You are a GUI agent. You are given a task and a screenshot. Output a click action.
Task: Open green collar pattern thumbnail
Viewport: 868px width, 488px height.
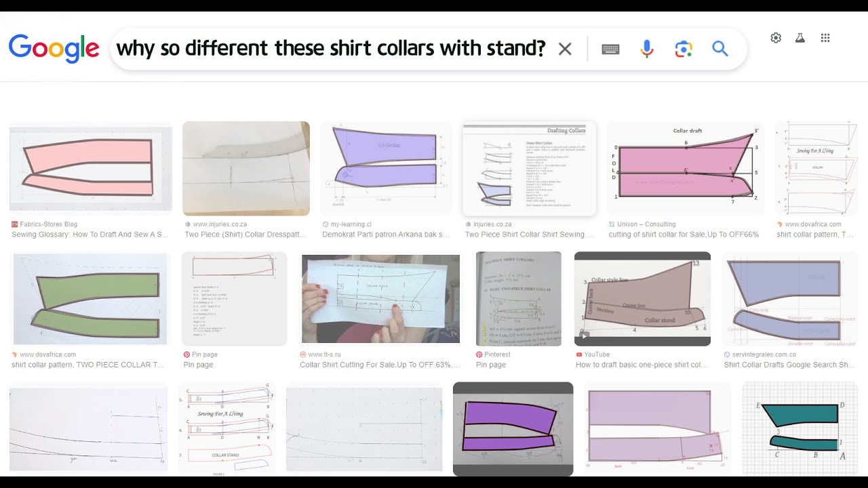pos(90,299)
